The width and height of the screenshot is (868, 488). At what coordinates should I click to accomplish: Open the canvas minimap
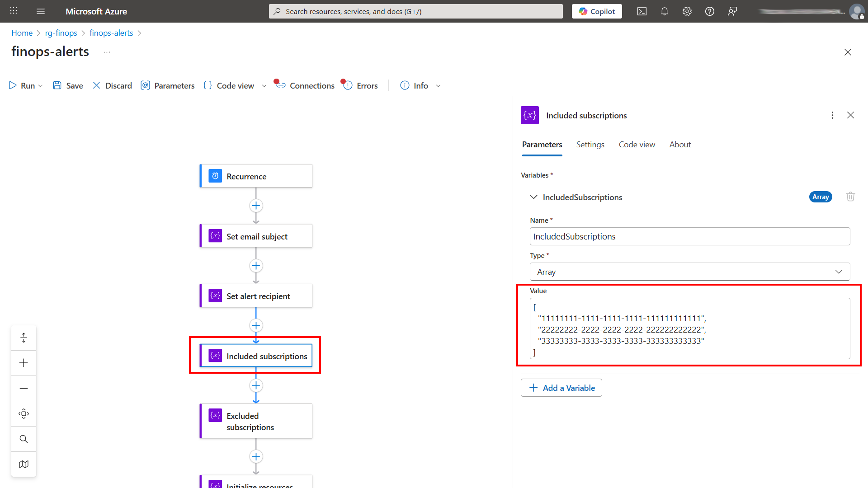(x=24, y=464)
